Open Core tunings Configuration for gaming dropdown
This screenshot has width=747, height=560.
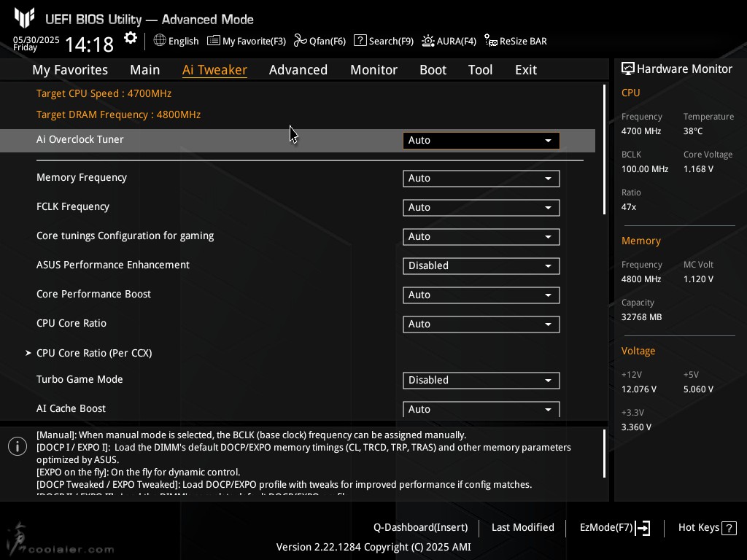point(481,237)
